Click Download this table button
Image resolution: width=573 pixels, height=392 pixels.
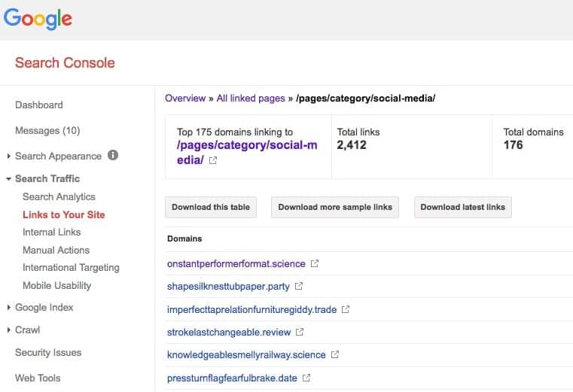(211, 207)
